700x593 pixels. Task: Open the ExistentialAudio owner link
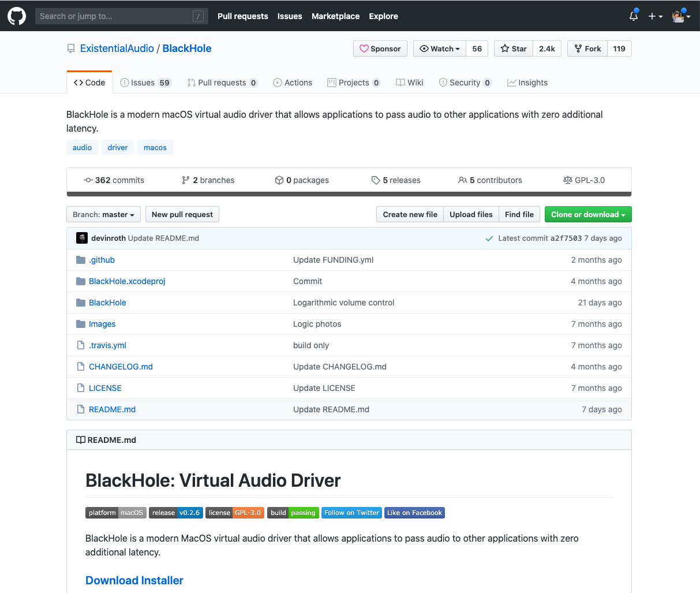117,49
